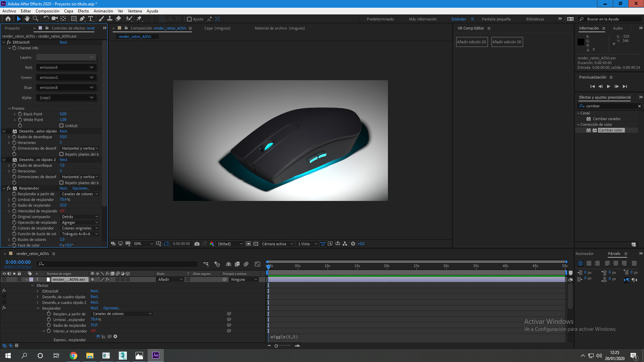This screenshot has width=644, height=362.
Task: Enable the Ajuste snapping checkbox
Action: click(189, 19)
